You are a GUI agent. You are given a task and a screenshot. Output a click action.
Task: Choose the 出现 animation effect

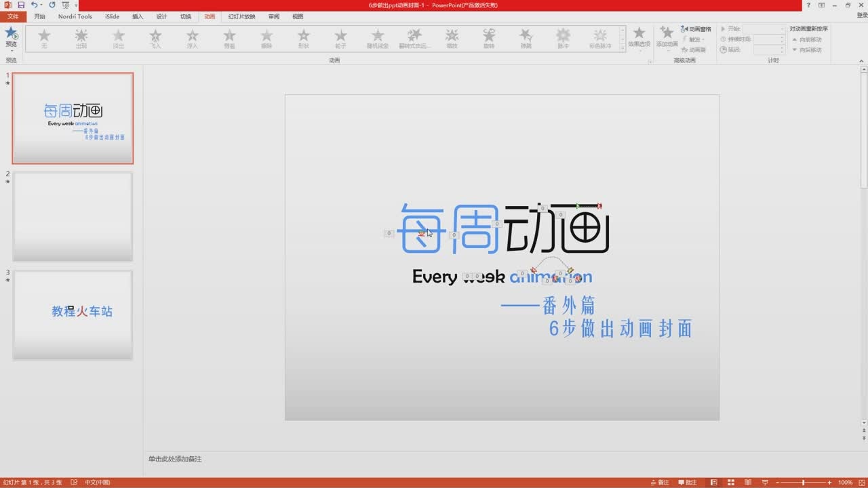(x=81, y=39)
